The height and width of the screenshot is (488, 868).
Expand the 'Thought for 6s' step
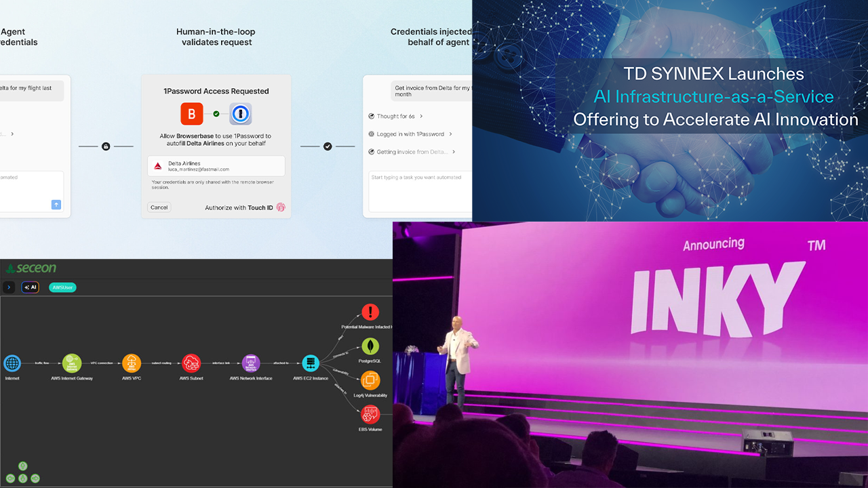[x=396, y=117]
